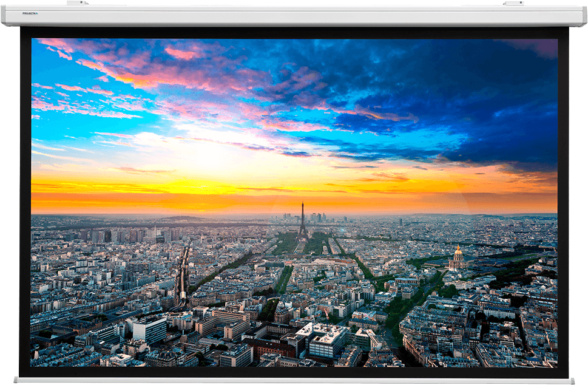Click the La Défense skyline behind the tower
The height and width of the screenshot is (385, 588).
pos(316,217)
